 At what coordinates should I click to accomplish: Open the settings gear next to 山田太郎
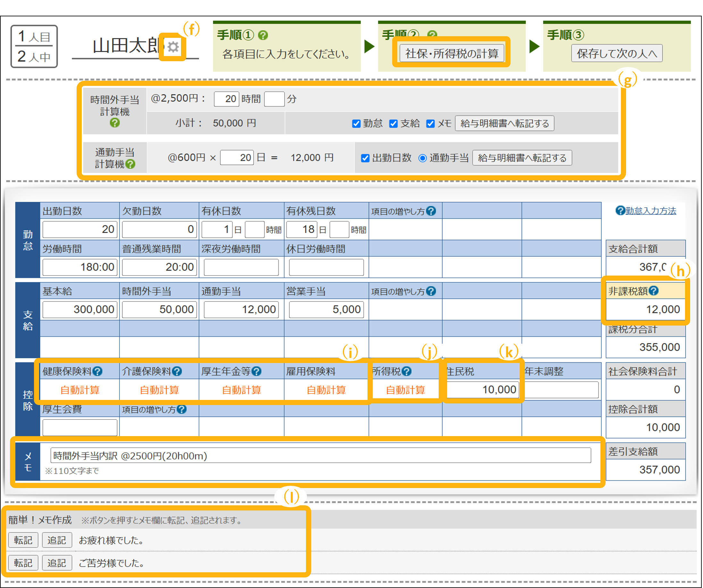tap(173, 46)
